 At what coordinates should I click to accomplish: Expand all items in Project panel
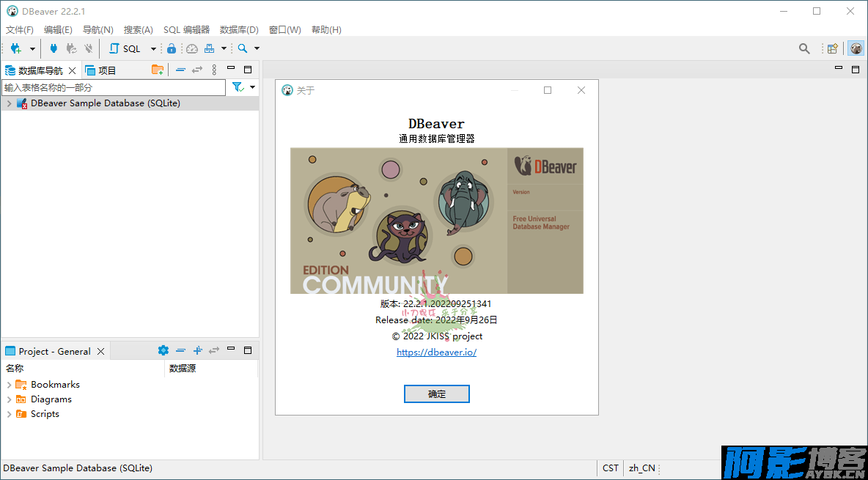click(x=198, y=350)
